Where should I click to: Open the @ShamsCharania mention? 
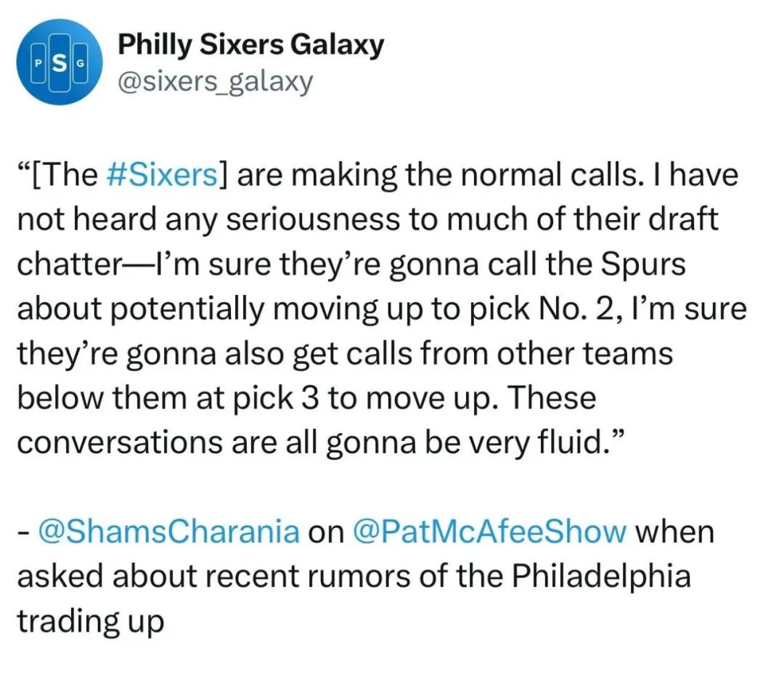(169, 532)
